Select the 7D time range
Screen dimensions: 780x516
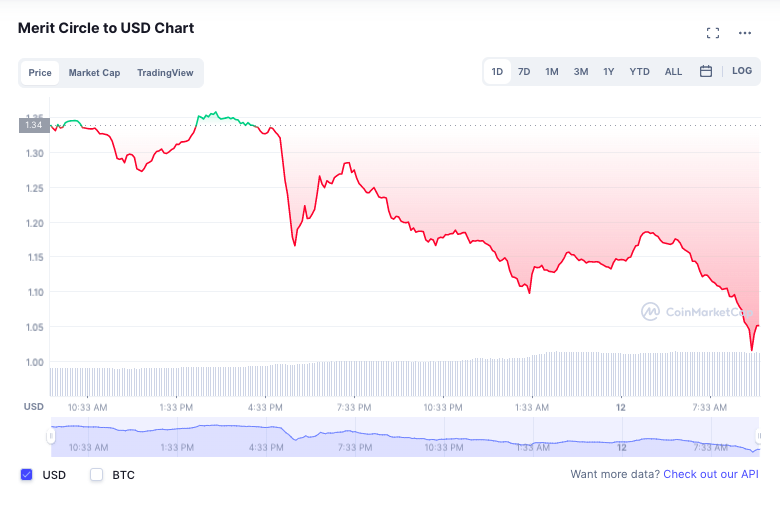[x=524, y=72]
